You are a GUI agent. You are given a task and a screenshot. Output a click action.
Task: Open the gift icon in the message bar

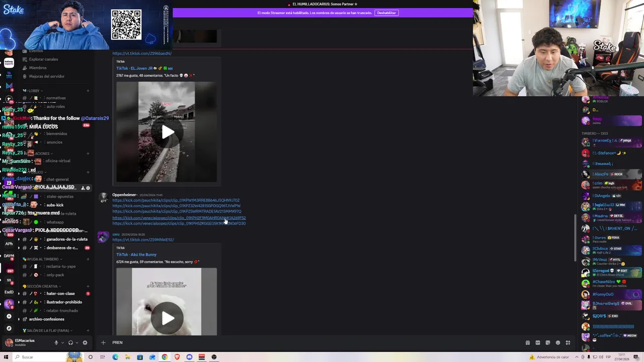(528, 343)
